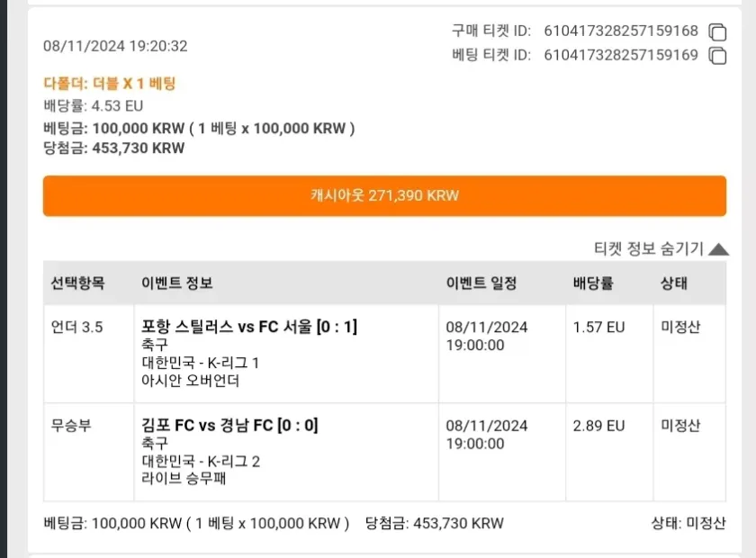Click the 다폴더: 더블 X 1 베팅 heading

(110, 84)
